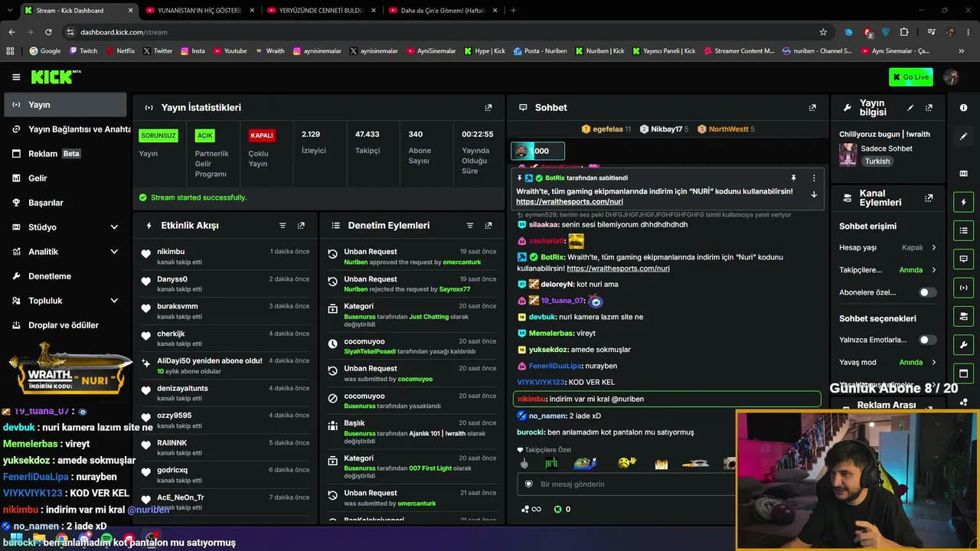Open Başarılar in the sidebar

pos(65,203)
